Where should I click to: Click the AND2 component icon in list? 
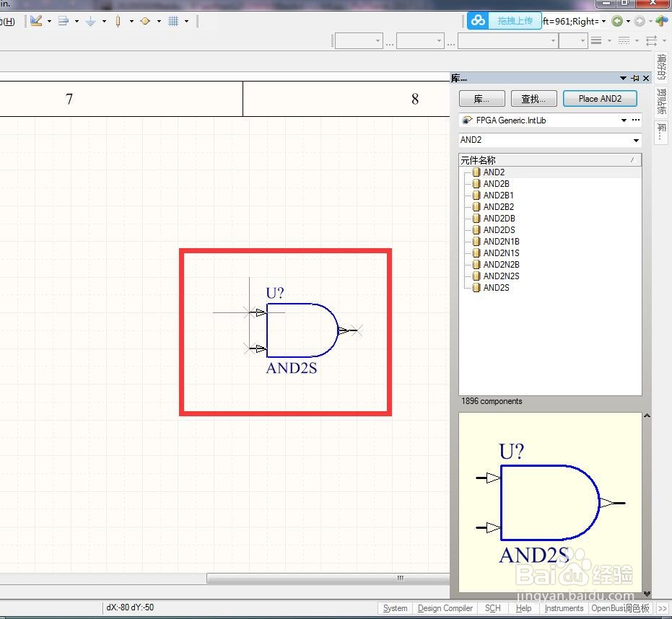(476, 172)
